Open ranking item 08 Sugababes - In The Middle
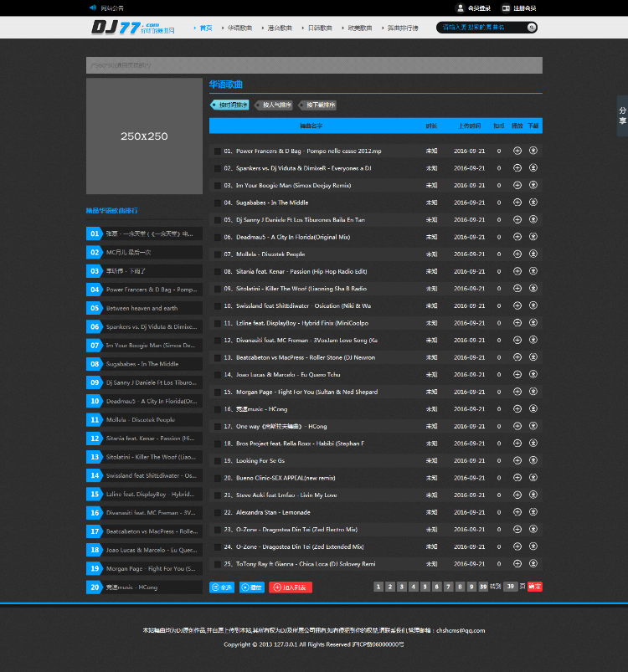 coord(144,364)
